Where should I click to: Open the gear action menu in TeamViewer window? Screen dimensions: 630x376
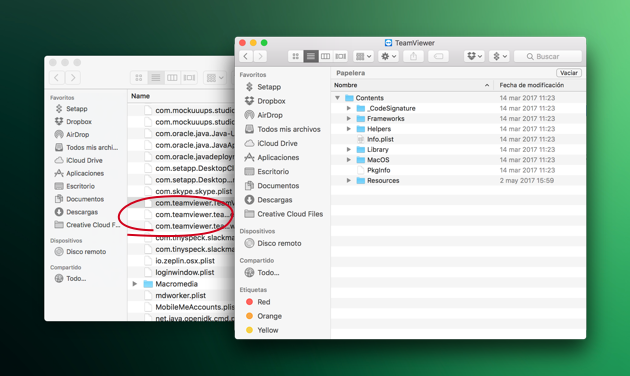pos(388,56)
